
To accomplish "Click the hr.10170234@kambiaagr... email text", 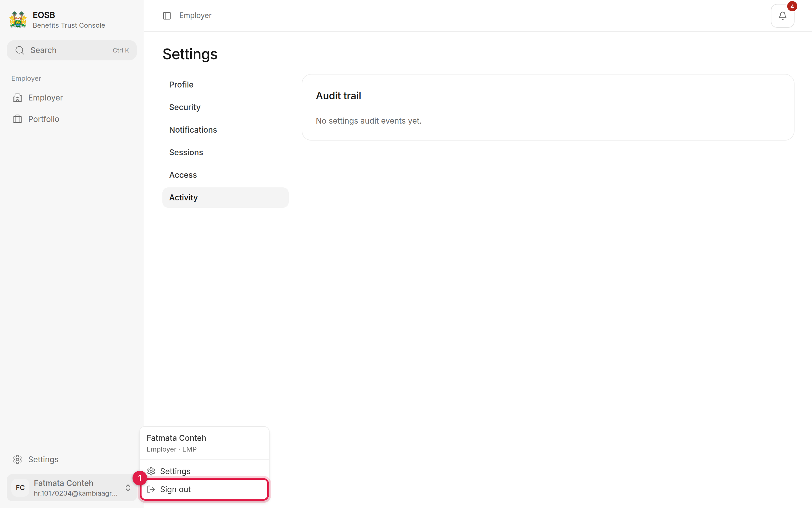I will 76,493.
